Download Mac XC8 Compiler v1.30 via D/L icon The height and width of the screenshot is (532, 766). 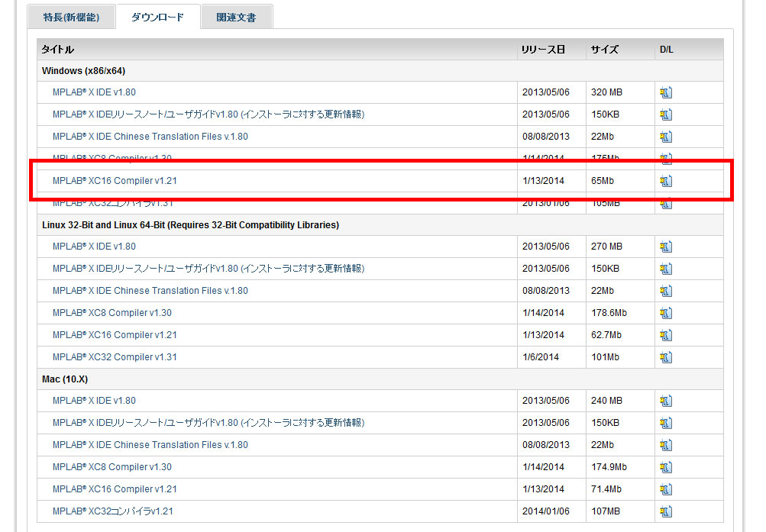[x=665, y=468]
